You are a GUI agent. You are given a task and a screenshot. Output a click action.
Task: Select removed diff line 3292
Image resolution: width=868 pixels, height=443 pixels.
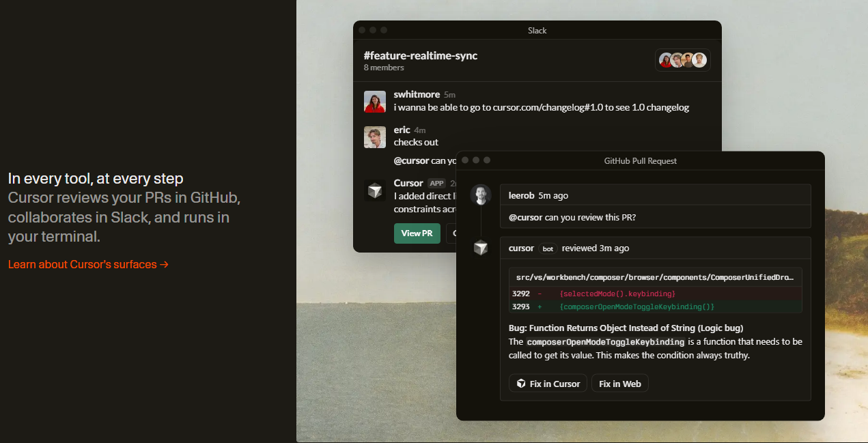[x=617, y=294]
